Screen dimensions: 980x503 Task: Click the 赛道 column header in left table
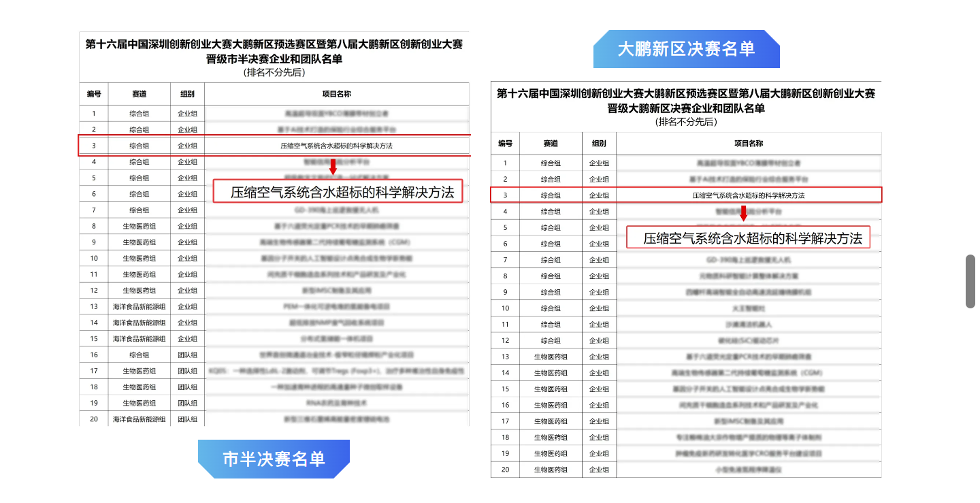[139, 94]
